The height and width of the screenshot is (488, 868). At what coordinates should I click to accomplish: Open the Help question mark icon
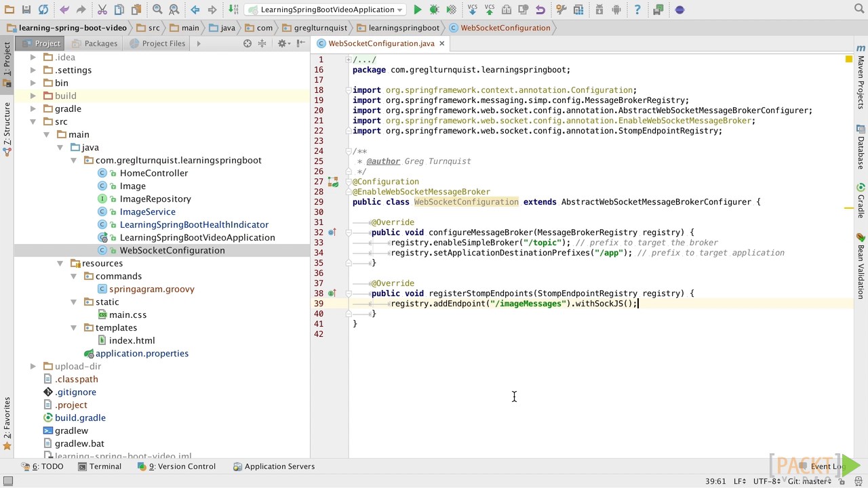[x=637, y=9]
